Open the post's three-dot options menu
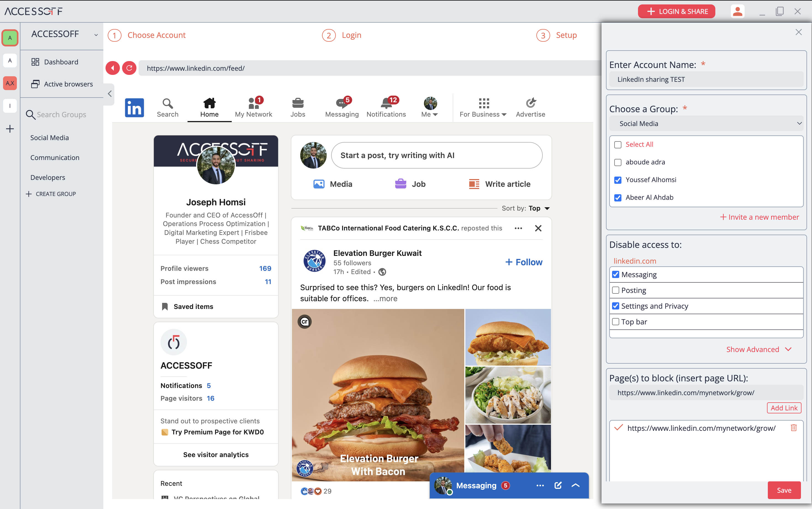The image size is (812, 509). pos(518,228)
